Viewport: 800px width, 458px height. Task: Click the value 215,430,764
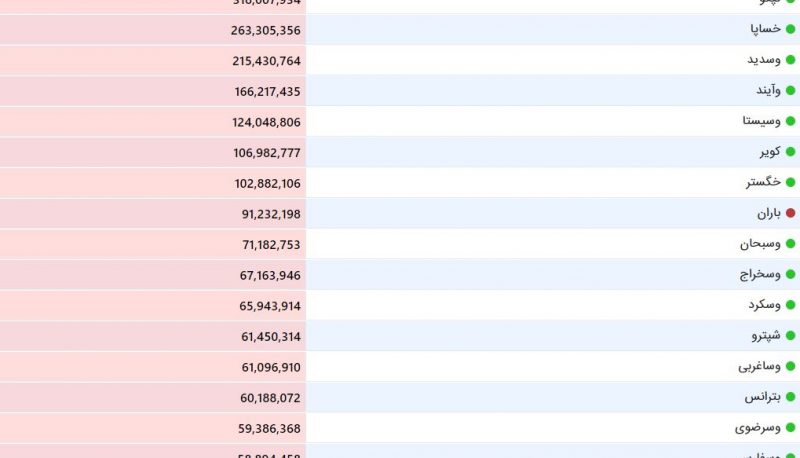coord(264,61)
